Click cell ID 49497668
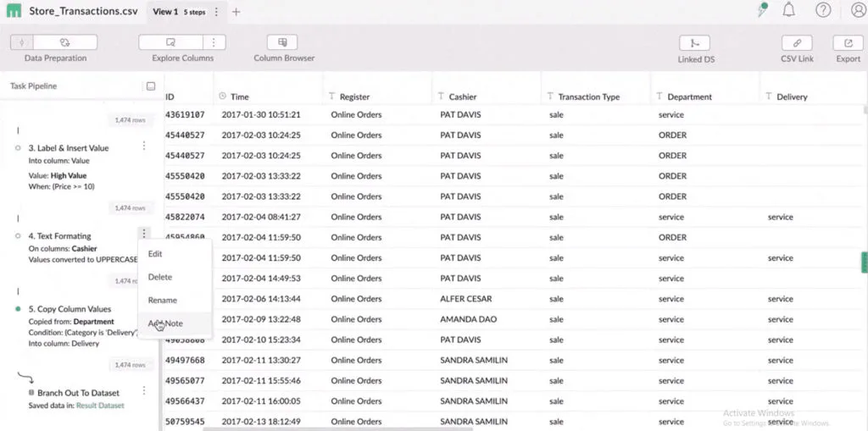The height and width of the screenshot is (431, 868). (185, 360)
